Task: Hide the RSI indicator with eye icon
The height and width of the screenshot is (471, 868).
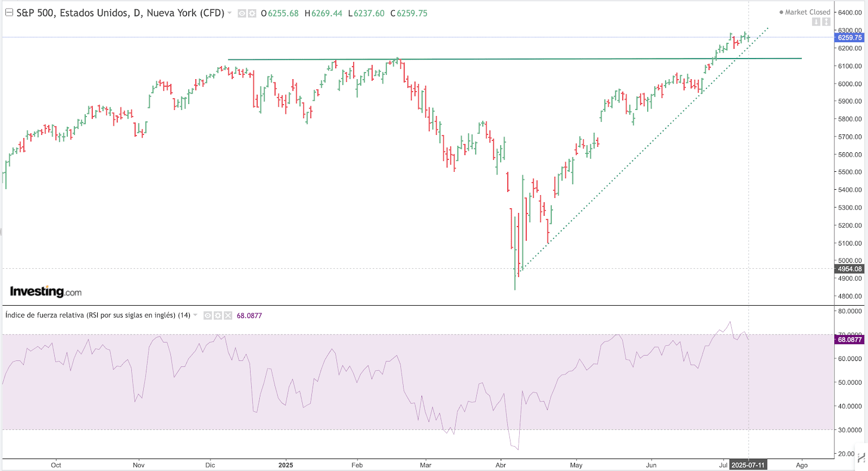Action: (x=208, y=315)
